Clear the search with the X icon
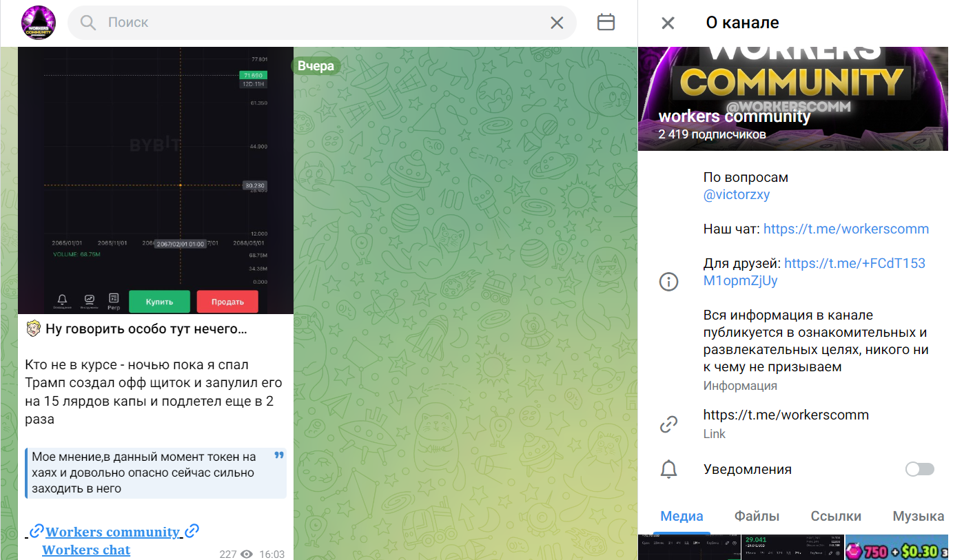953x560 pixels. [557, 23]
